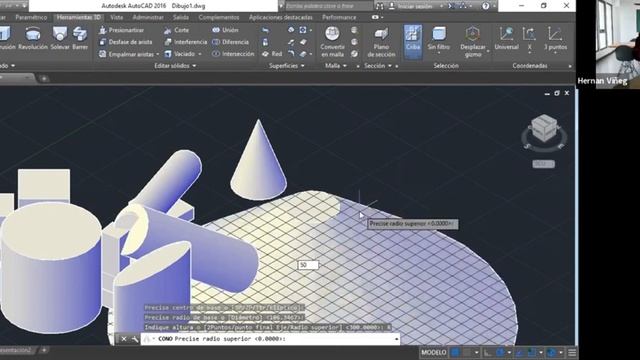Switch to the Paramétrico ribbon tab

(31, 17)
